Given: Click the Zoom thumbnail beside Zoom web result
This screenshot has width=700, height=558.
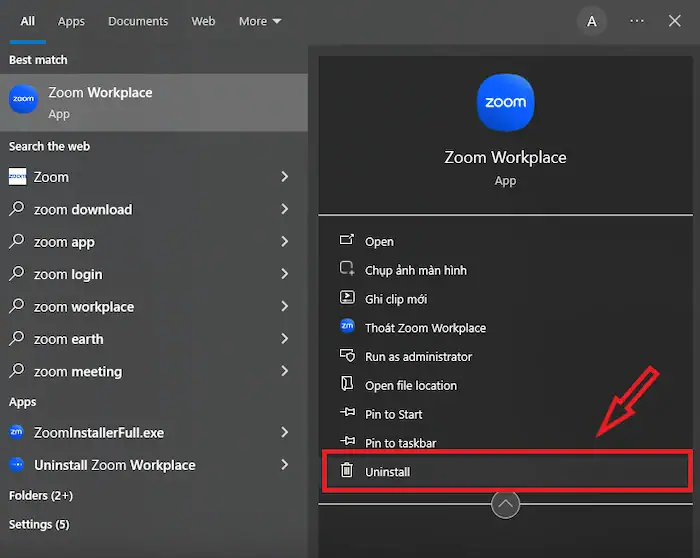Looking at the screenshot, I should [x=17, y=177].
